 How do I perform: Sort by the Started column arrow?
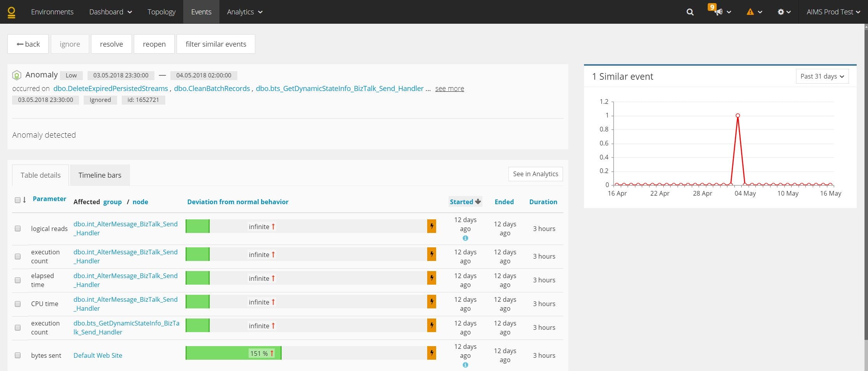click(x=477, y=201)
